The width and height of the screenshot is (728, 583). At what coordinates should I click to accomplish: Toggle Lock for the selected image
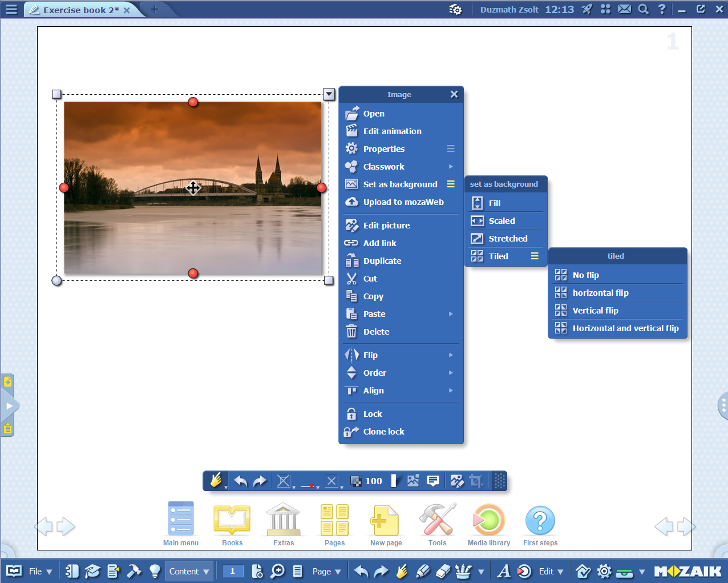tap(372, 414)
